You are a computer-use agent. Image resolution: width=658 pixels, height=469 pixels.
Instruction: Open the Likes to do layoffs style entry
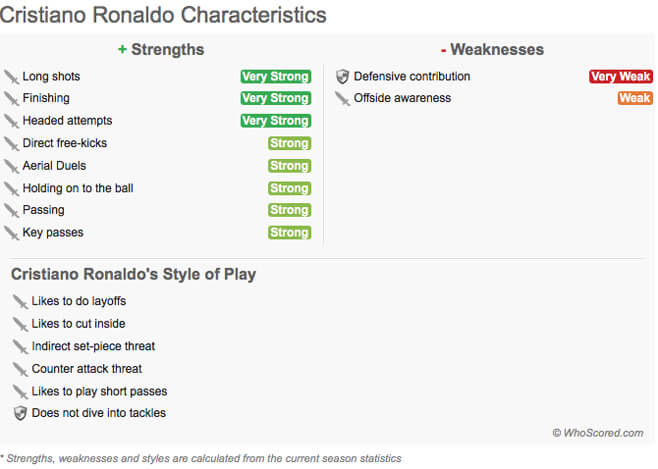tap(79, 301)
